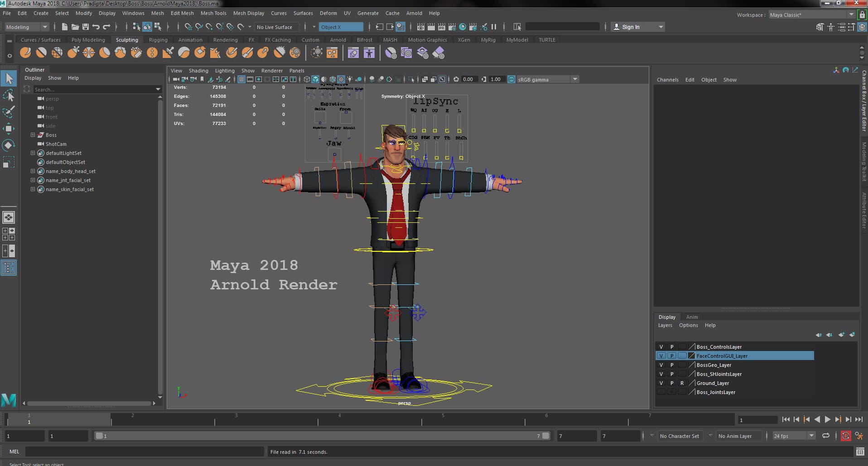Add a new empty display layer icon

coord(842,335)
